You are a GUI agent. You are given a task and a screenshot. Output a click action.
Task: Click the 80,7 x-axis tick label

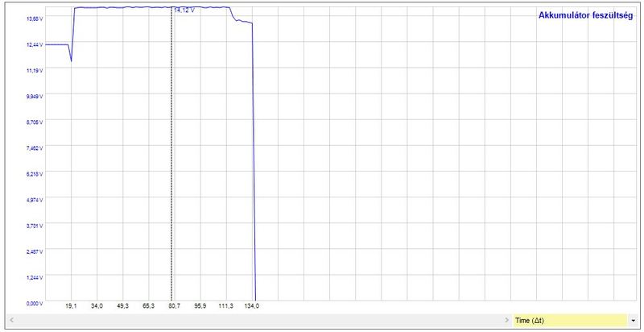click(174, 307)
